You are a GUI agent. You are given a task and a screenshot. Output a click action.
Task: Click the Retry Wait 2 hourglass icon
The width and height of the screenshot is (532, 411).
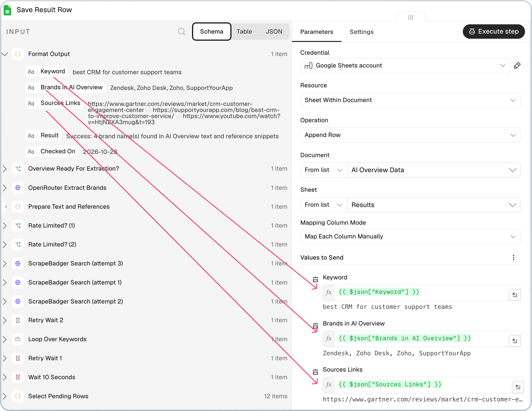18,320
